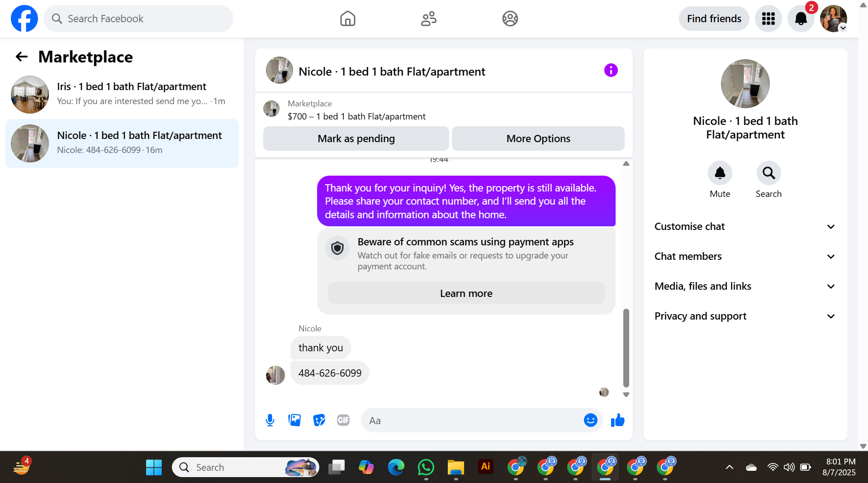Mark the listing as pending
The width and height of the screenshot is (868, 483).
tap(356, 139)
